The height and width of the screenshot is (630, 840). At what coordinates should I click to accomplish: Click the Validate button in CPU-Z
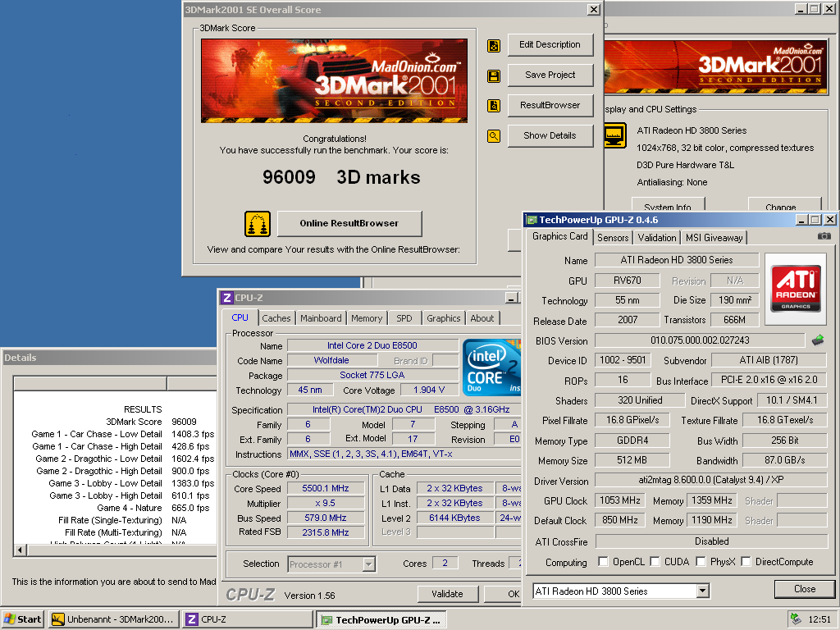coord(447,594)
